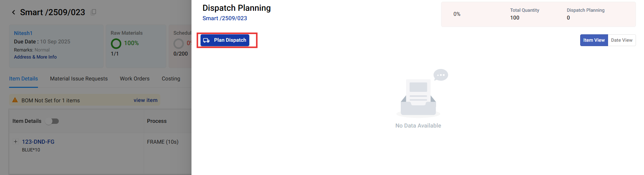Switch to the Costing tab
Image resolution: width=644 pixels, height=175 pixels.
click(171, 79)
